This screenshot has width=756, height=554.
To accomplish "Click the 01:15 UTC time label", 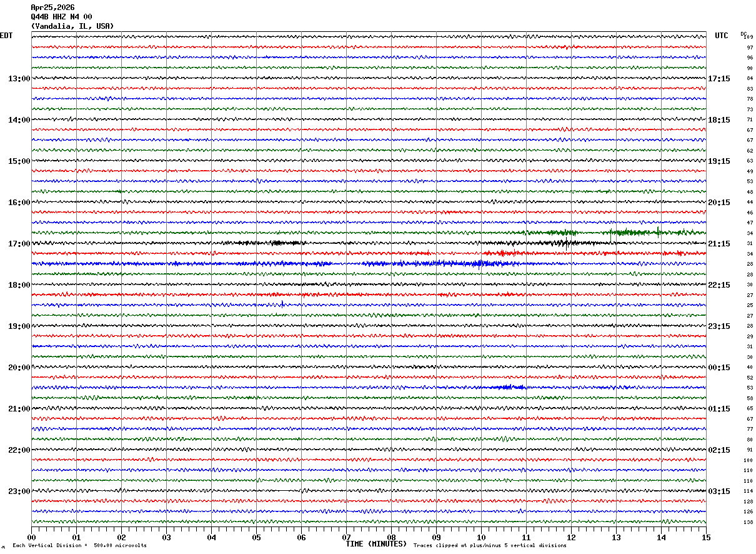I will click(x=719, y=409).
